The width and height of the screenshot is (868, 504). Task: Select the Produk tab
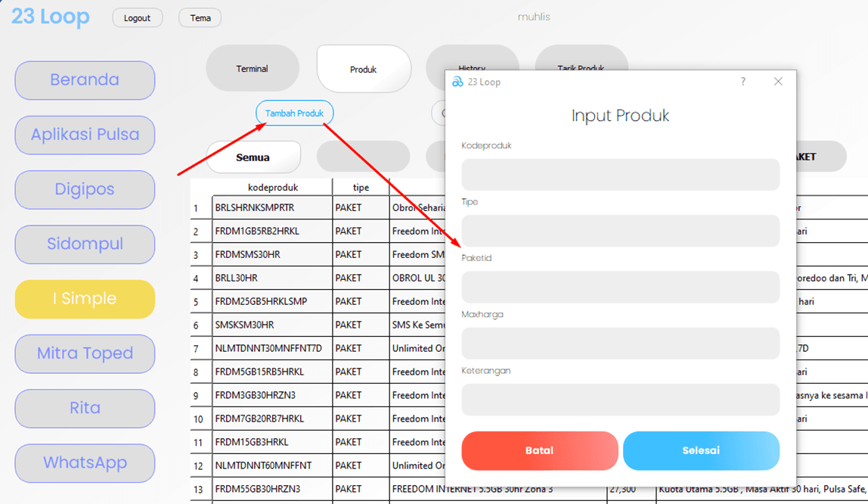[363, 69]
